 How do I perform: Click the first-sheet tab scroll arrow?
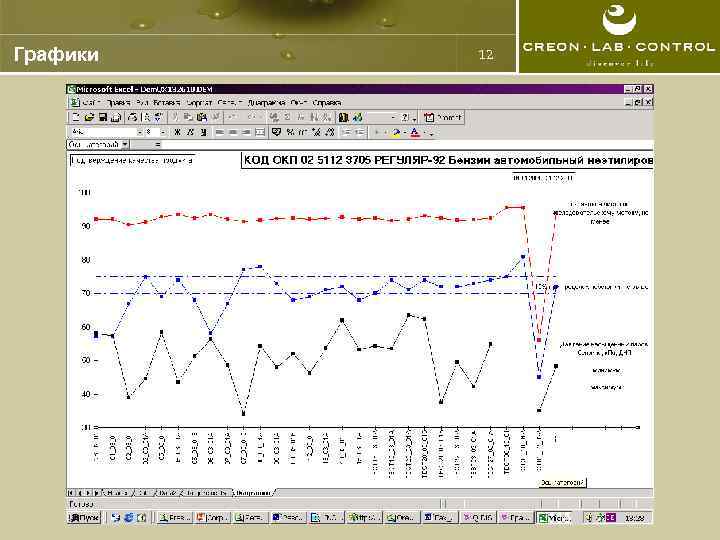tap(71, 493)
